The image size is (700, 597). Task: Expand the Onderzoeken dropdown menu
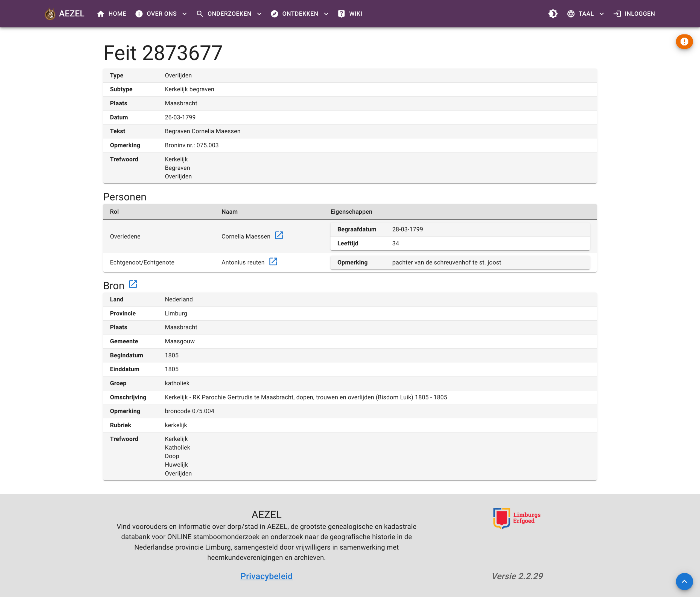(229, 14)
